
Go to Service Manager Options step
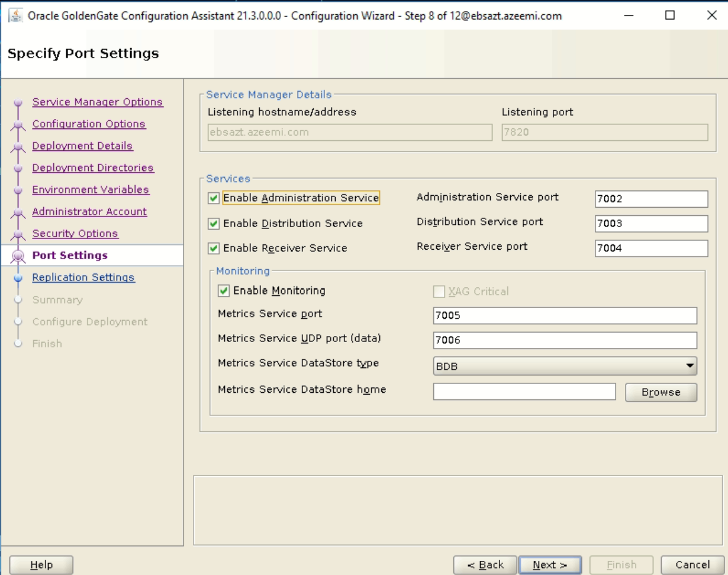pyautogui.click(x=98, y=102)
